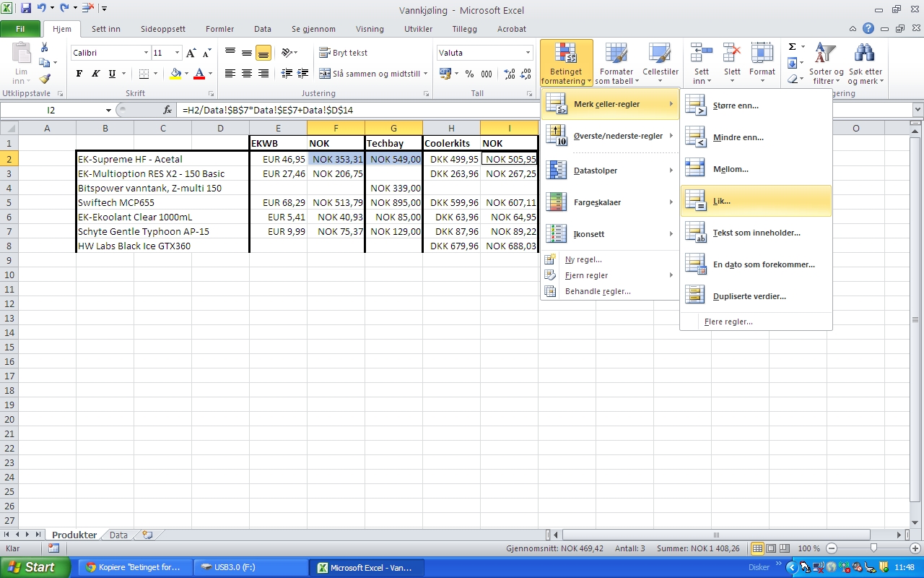Click the Slett cells icon
Viewport: 924px width, 578px height.
tap(732, 53)
